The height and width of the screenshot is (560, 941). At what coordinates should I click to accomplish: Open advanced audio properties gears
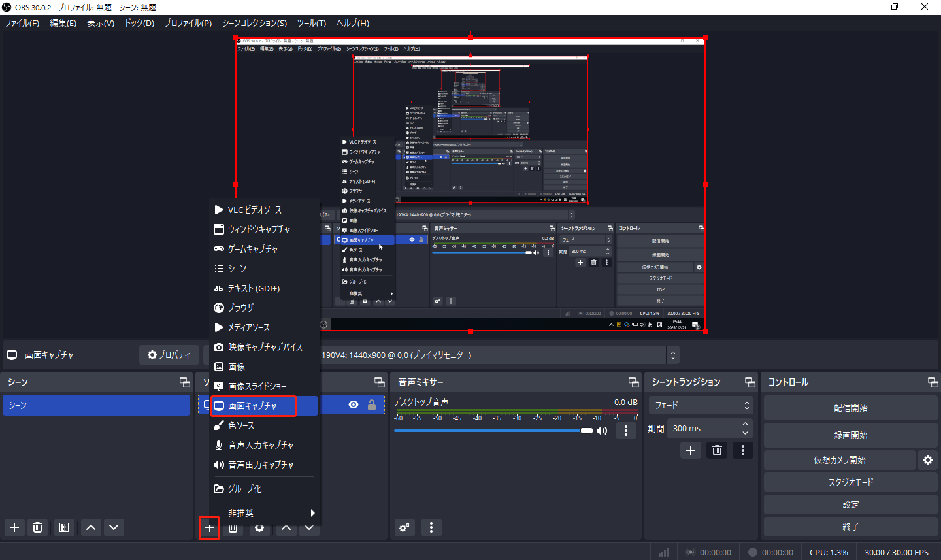click(404, 527)
